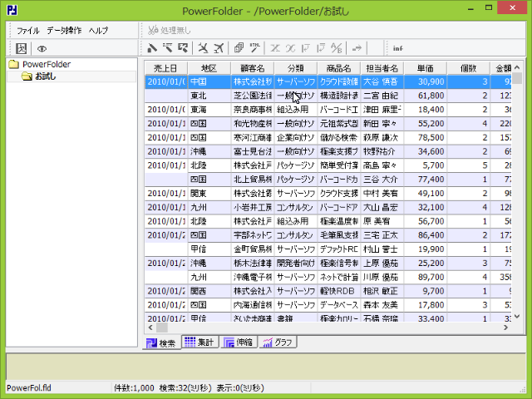The width and height of the screenshot is (532, 399).
Task: Select the 東海 region cell
Action: tap(209, 110)
